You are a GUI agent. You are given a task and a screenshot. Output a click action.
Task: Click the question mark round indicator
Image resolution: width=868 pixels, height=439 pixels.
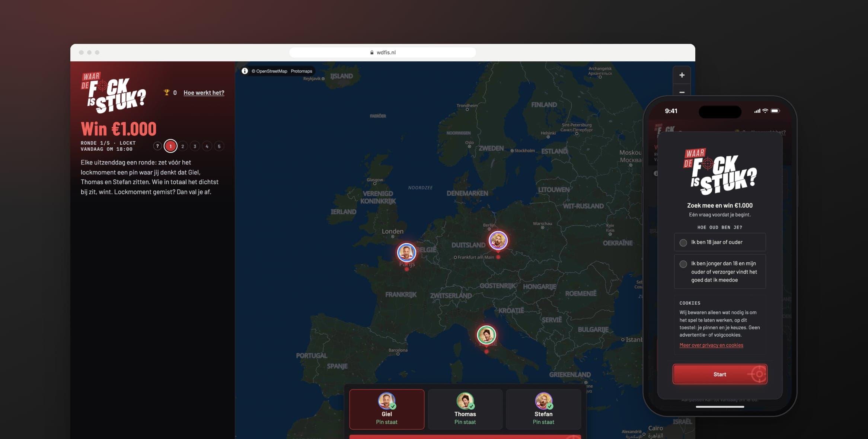pyautogui.click(x=157, y=146)
